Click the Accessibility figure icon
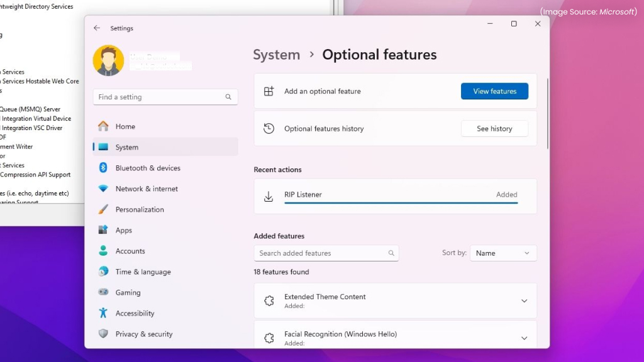 [103, 313]
